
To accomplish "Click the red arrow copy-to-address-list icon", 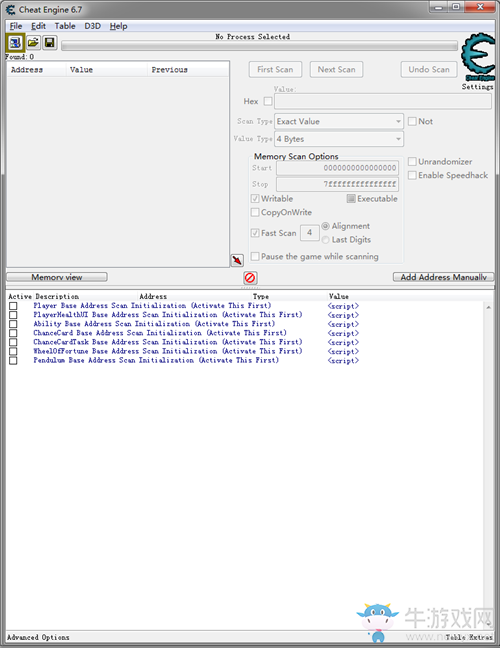I will (x=237, y=260).
